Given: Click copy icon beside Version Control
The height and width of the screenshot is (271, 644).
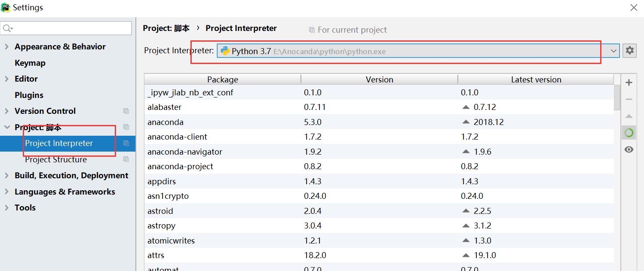Looking at the screenshot, I should click(126, 111).
